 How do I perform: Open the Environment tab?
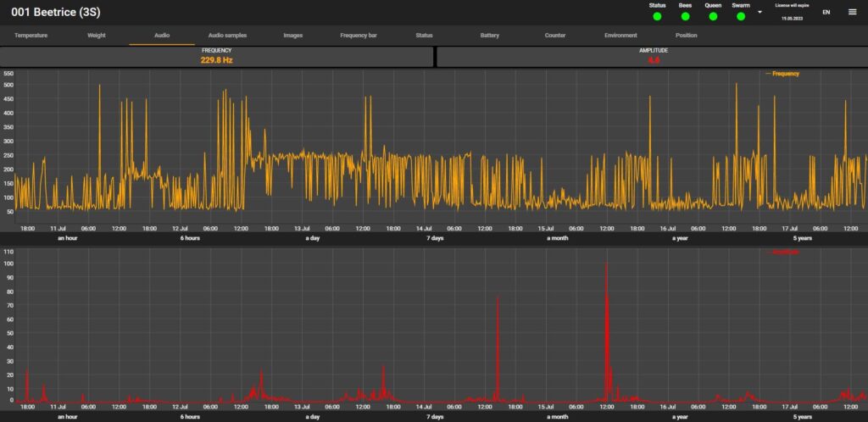pyautogui.click(x=620, y=36)
